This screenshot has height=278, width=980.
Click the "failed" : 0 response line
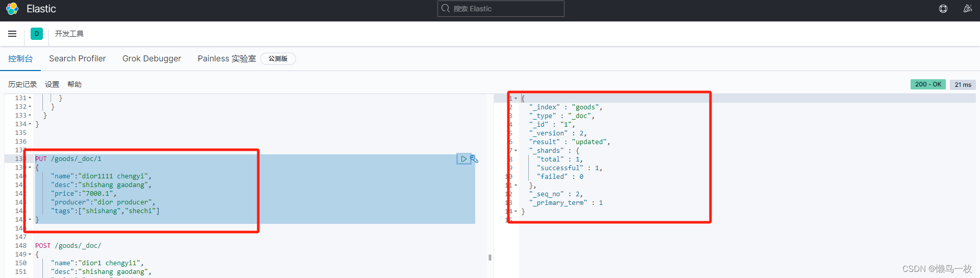click(560, 177)
